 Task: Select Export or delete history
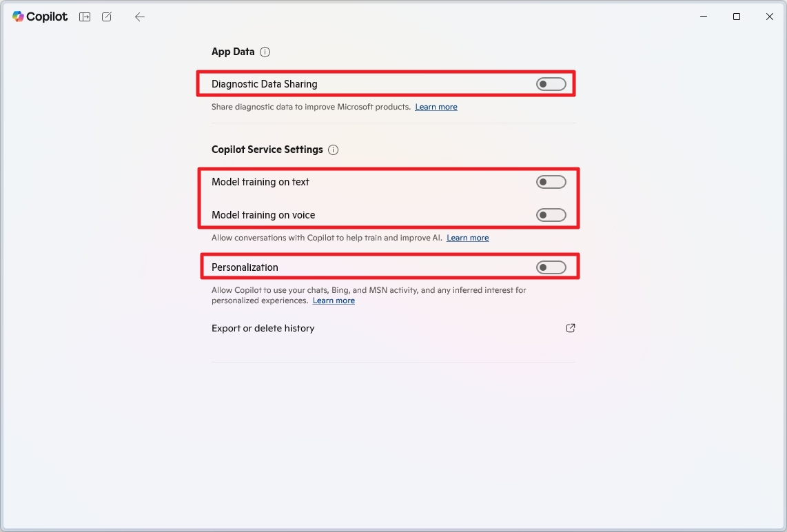point(263,328)
